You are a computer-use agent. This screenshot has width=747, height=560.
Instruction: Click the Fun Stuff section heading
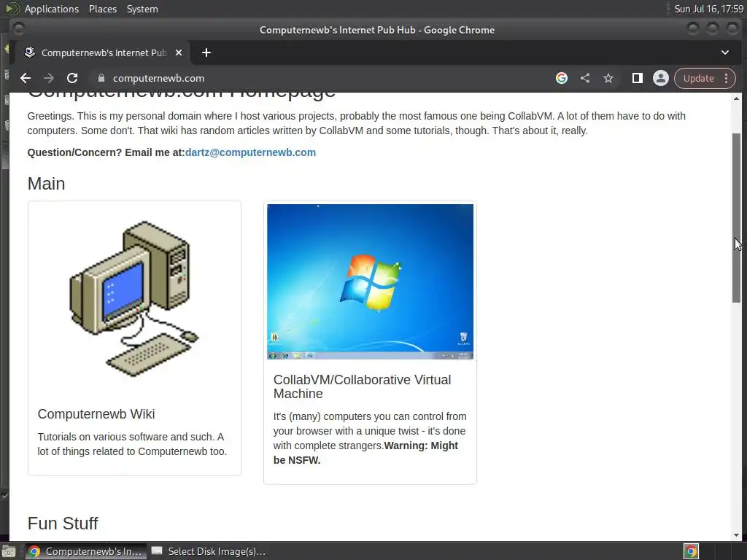point(63,524)
